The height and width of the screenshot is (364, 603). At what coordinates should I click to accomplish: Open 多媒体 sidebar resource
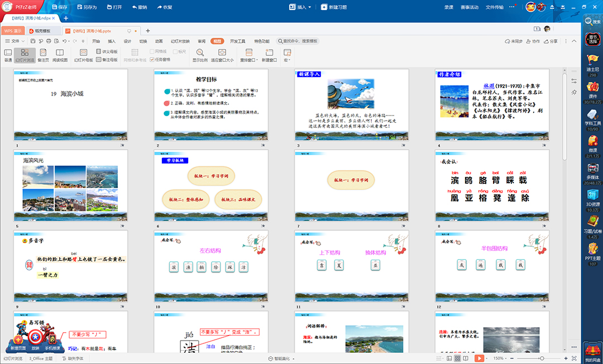pyautogui.click(x=592, y=174)
